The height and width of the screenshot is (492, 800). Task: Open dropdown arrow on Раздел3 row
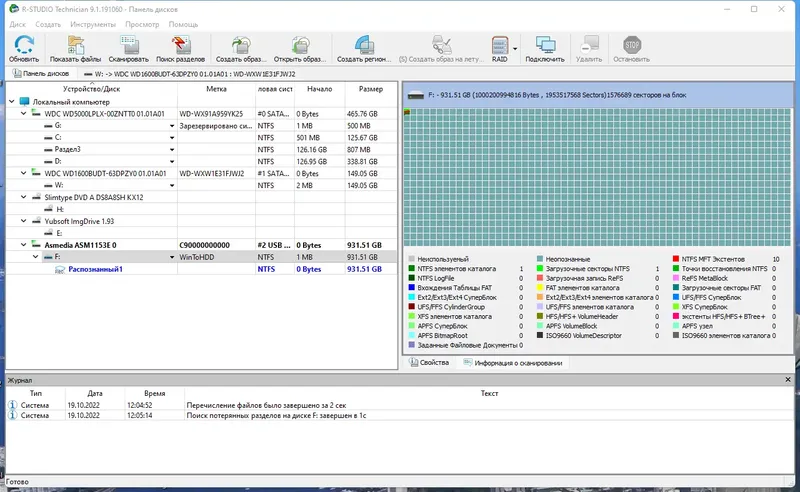pyautogui.click(x=172, y=150)
